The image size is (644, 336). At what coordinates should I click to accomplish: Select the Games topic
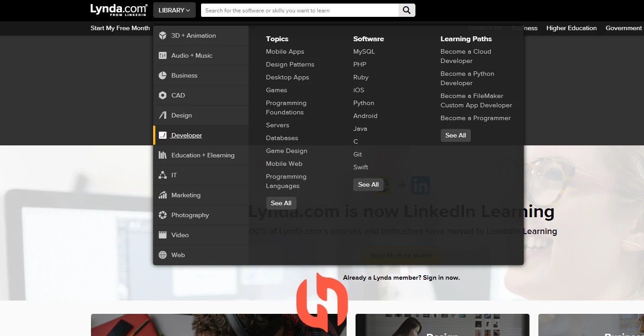coord(277,90)
